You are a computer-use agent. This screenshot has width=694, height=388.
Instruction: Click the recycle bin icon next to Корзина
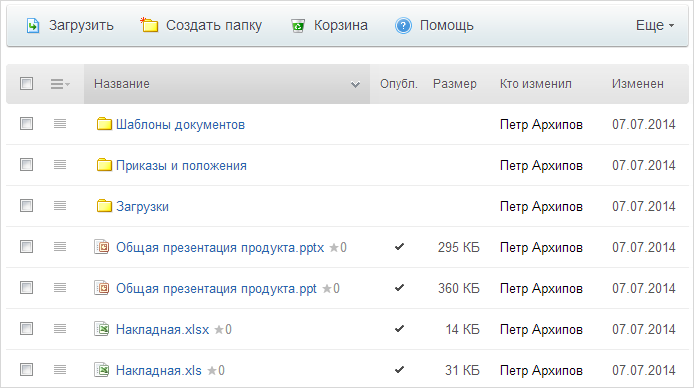(x=298, y=26)
